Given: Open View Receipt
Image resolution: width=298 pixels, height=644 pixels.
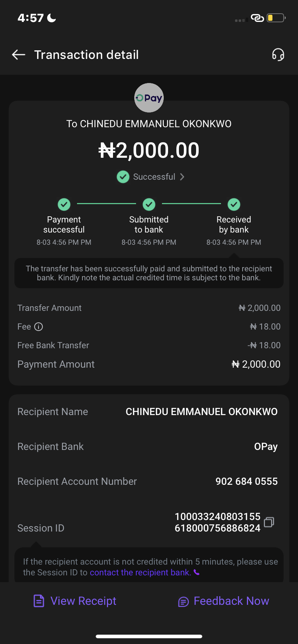Looking at the screenshot, I should (83, 601).
